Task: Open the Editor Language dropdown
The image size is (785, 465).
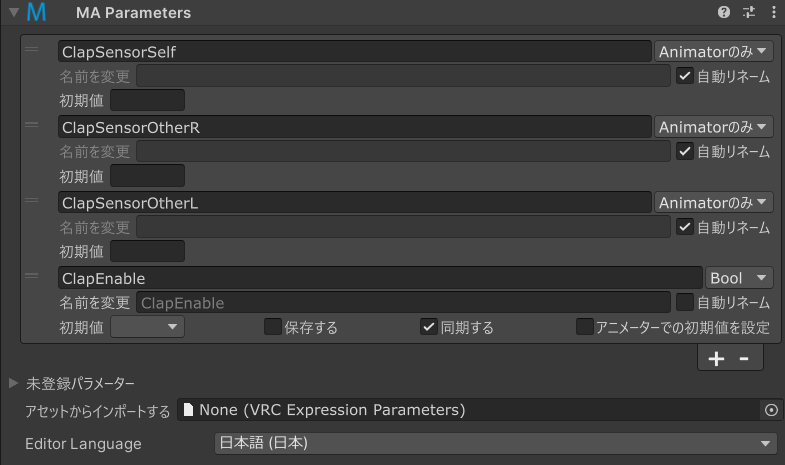Action: [x=496, y=443]
